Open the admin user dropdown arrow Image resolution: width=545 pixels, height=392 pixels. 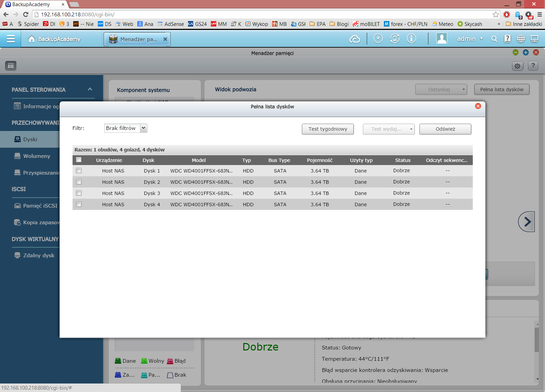pos(481,39)
